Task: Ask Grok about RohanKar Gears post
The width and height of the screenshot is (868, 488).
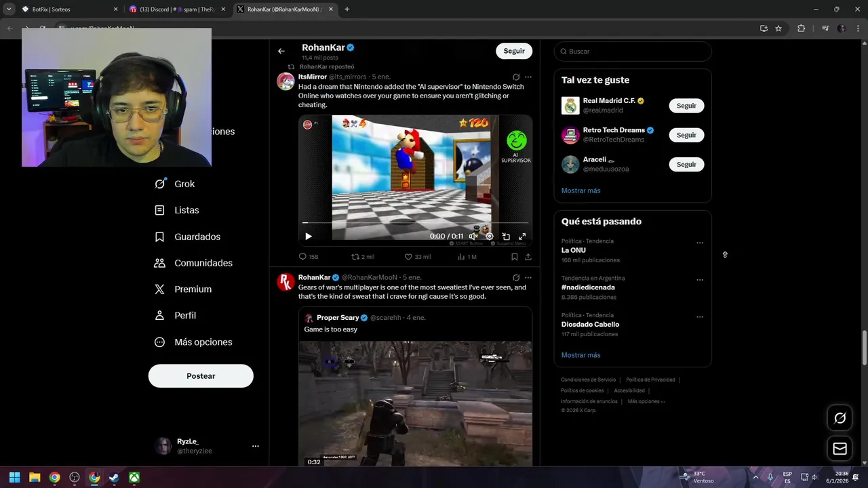Action: (516, 277)
